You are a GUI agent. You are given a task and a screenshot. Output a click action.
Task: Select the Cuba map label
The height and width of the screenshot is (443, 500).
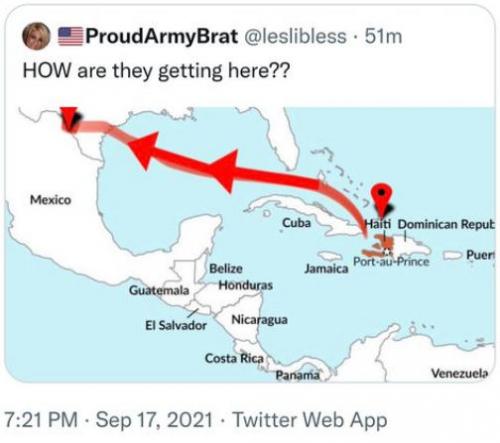coord(297,223)
